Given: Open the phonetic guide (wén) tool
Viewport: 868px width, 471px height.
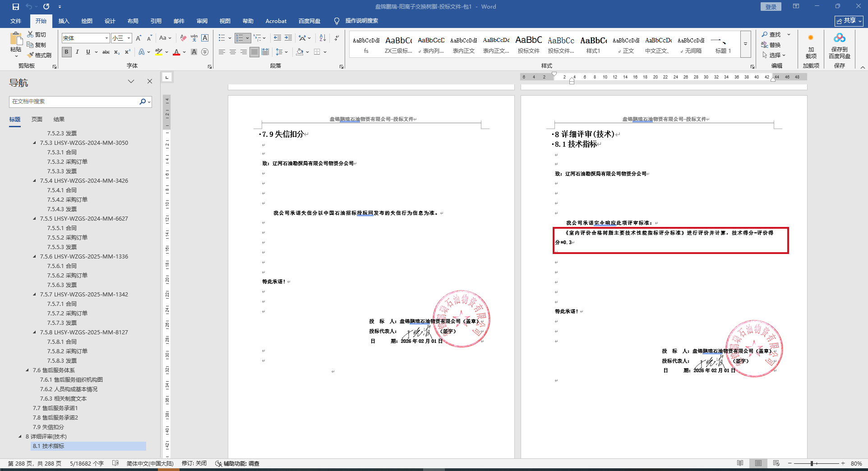Looking at the screenshot, I should coord(194,38).
